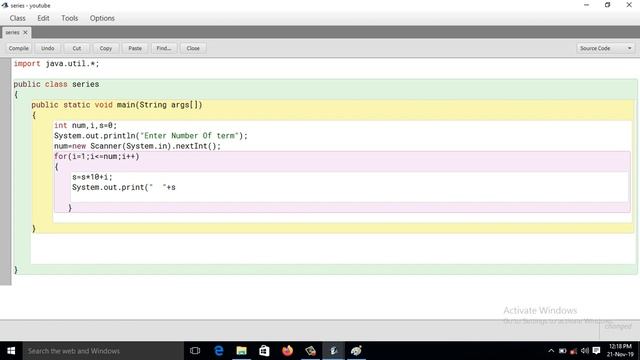Switch to the active BlueJ taskbar icon

pyautogui.click(x=333, y=351)
